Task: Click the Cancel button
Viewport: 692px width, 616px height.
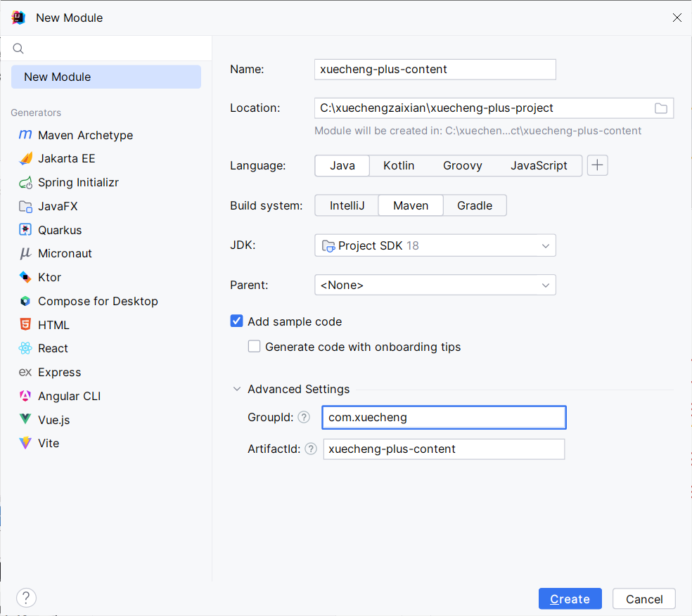Action: (644, 599)
